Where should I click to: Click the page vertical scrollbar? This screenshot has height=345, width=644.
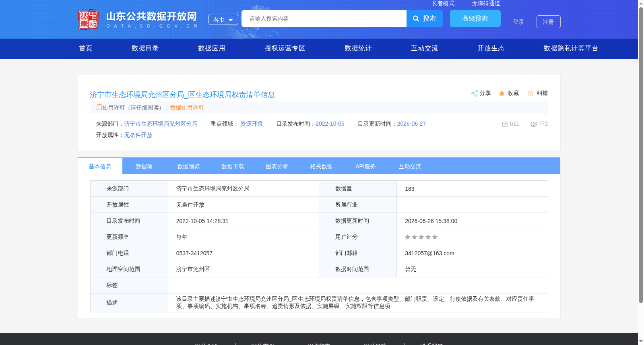coord(641,155)
